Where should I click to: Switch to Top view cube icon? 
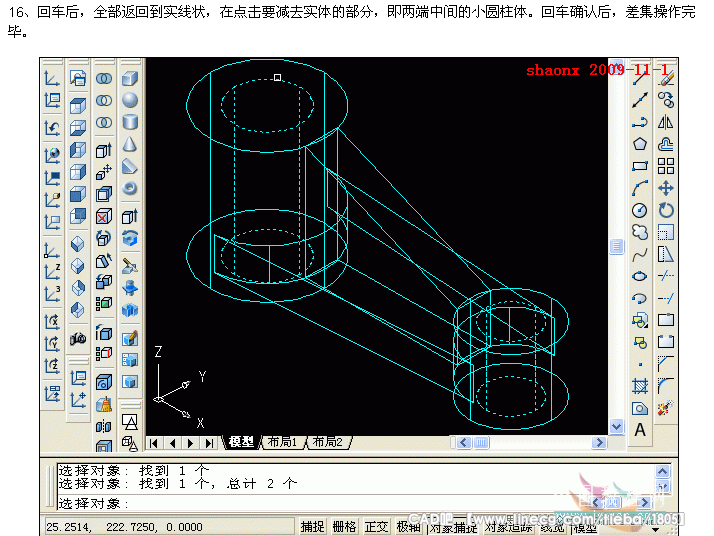coord(78,106)
